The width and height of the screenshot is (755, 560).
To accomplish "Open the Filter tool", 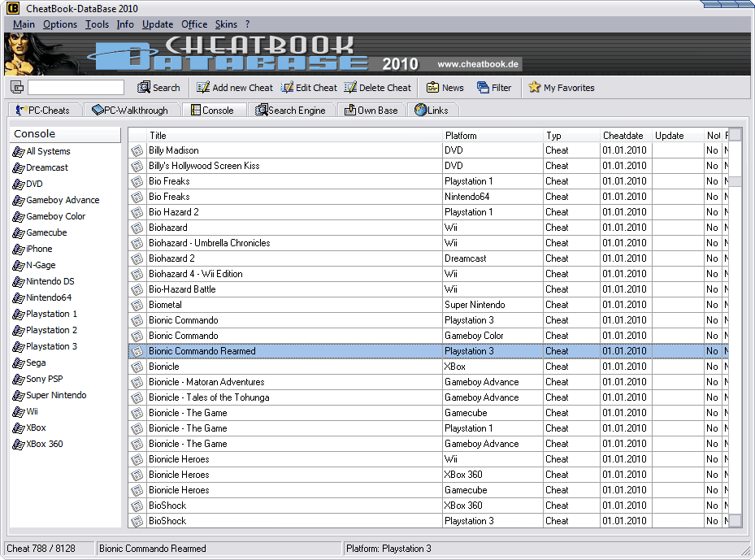I will (x=494, y=88).
